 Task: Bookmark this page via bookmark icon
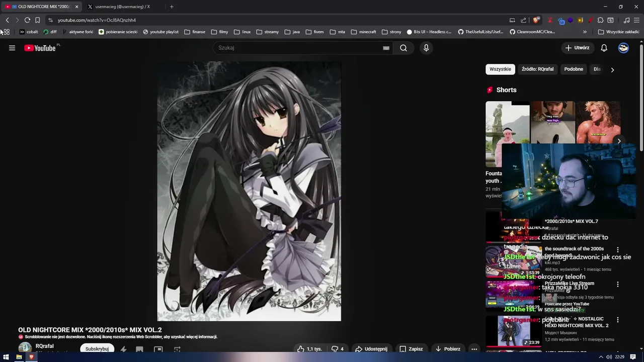coord(37,20)
